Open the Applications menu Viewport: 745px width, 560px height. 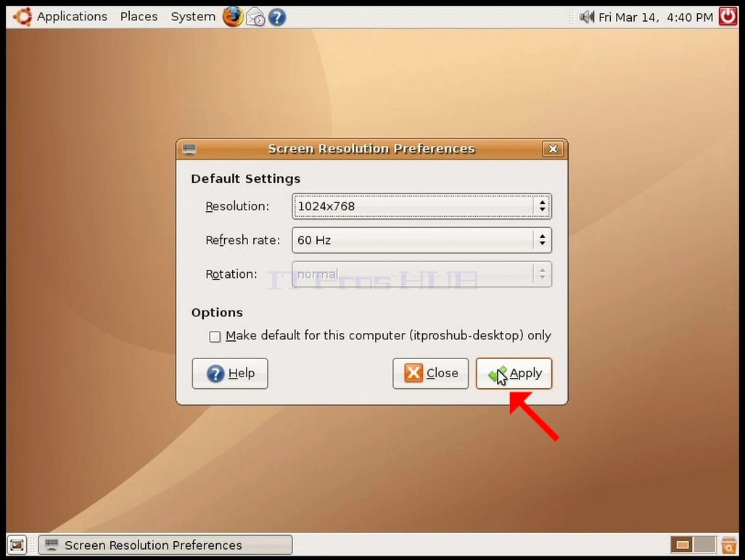pos(72,17)
